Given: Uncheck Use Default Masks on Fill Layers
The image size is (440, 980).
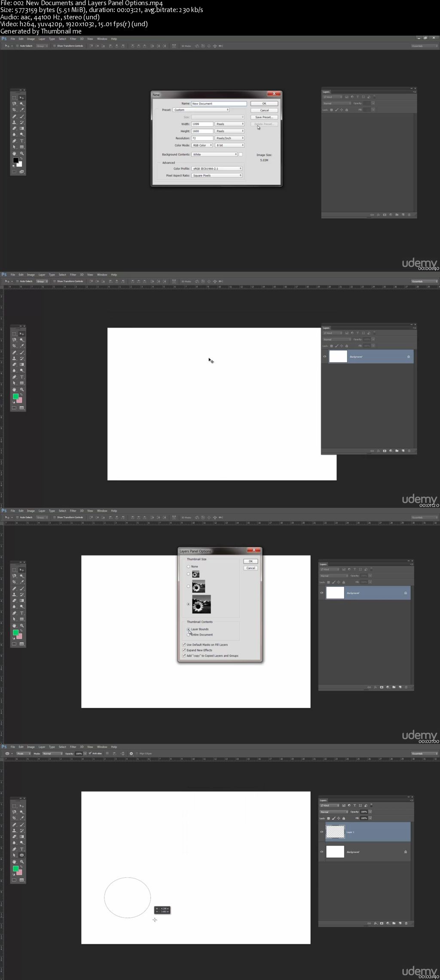Looking at the screenshot, I should click(184, 644).
